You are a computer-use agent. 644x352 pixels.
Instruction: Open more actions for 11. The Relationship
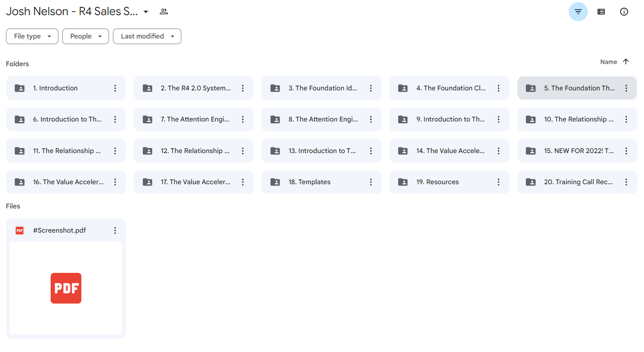click(x=115, y=151)
